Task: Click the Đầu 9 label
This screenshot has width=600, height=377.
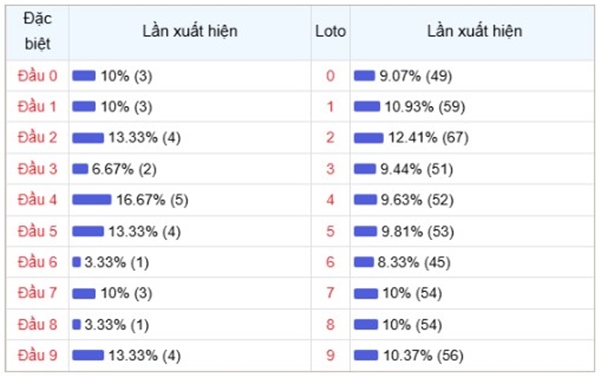Action: 38,355
